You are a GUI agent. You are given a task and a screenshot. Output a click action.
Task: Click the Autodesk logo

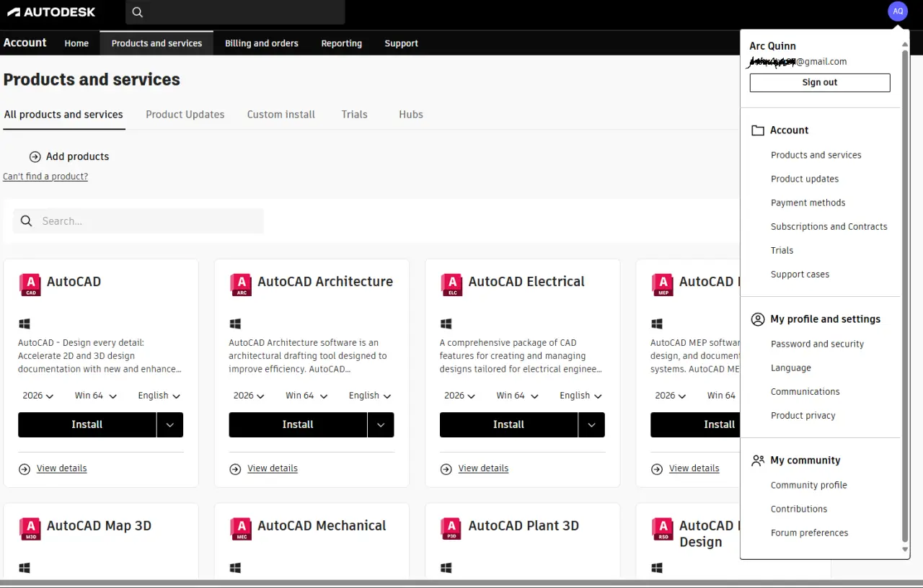tap(51, 12)
